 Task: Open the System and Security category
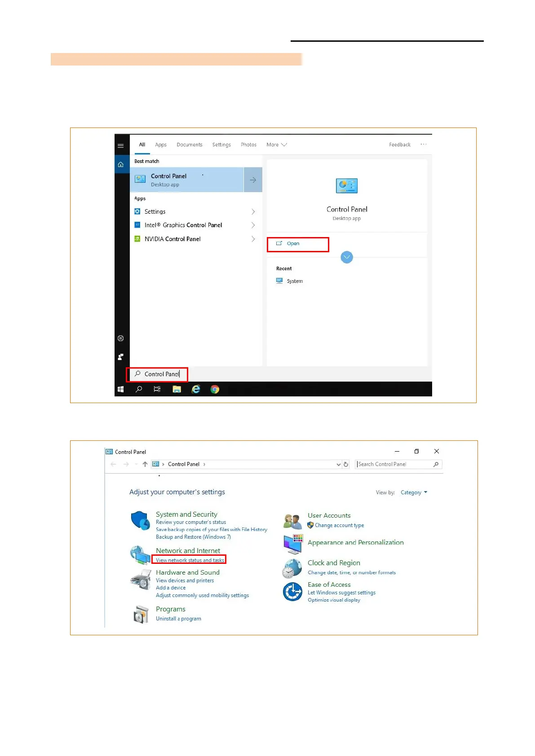point(186,514)
